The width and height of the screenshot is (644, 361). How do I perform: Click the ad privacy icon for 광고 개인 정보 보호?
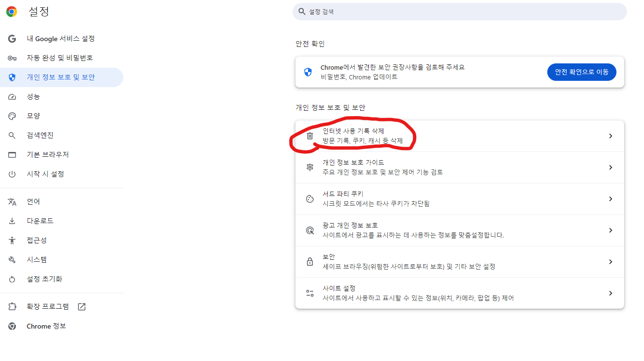(x=310, y=230)
